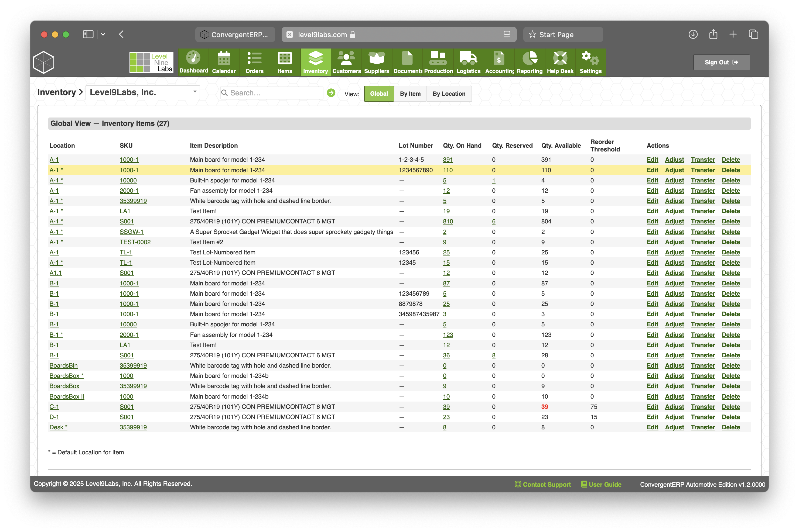The image size is (799, 532).
Task: Switch to the Global view
Action: tap(379, 94)
